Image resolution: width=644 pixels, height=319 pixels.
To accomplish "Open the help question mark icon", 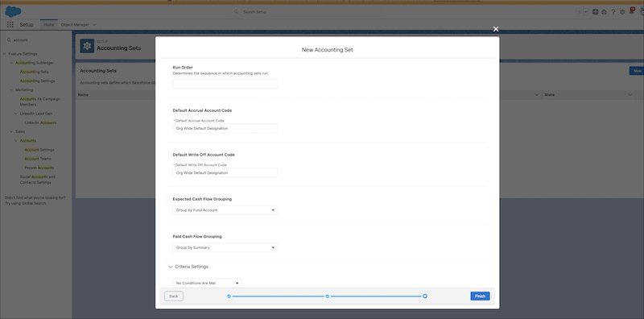I will (613, 12).
